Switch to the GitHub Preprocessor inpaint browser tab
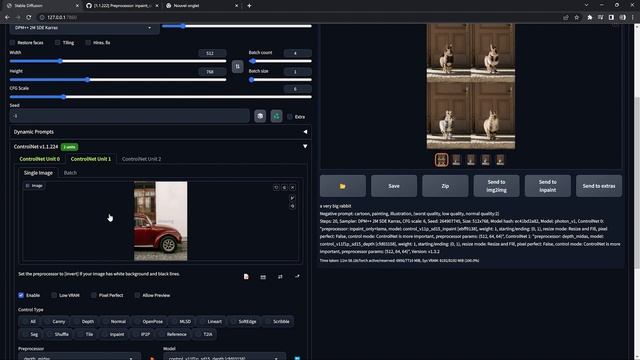Viewport: 640px width, 360px height. pos(122,6)
